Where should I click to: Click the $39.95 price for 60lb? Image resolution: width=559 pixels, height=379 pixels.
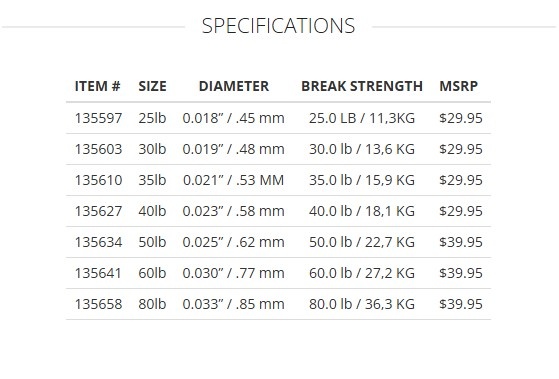[461, 273]
